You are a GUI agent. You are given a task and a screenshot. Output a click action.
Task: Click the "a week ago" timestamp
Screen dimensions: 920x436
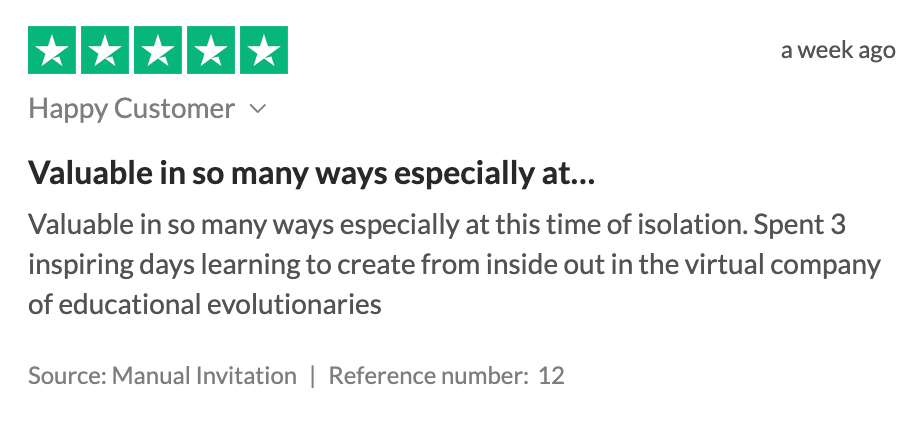click(838, 50)
